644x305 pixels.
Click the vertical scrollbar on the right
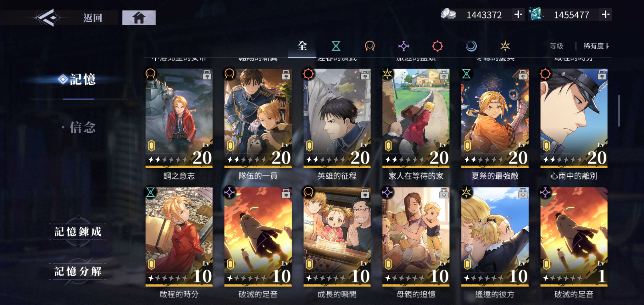click(x=619, y=110)
